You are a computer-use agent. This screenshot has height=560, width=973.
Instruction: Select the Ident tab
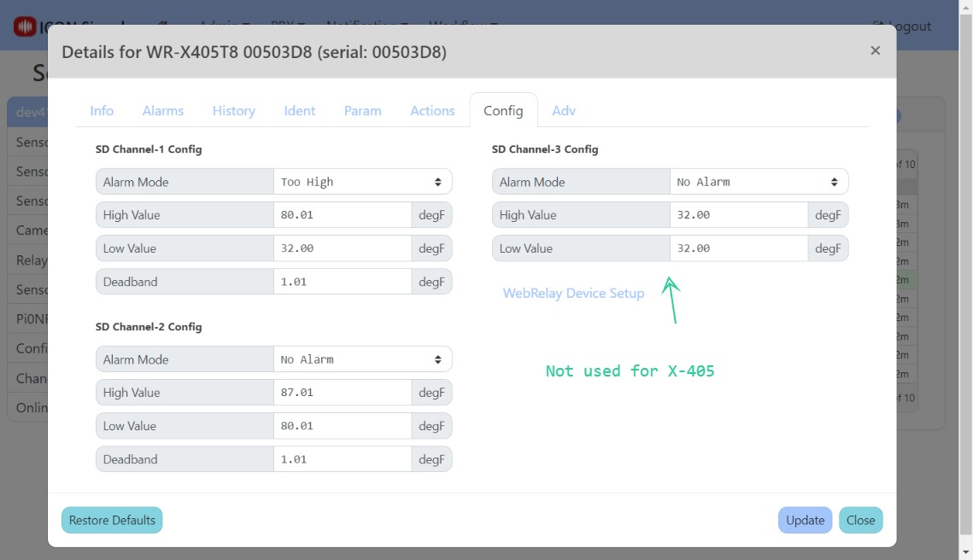[299, 110]
